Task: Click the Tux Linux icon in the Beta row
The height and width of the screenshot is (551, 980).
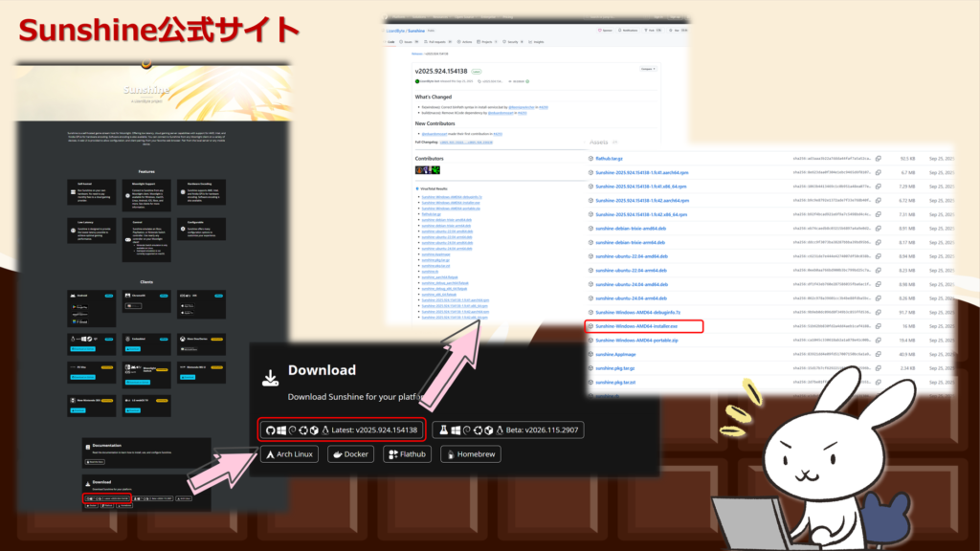Action: pyautogui.click(x=500, y=430)
